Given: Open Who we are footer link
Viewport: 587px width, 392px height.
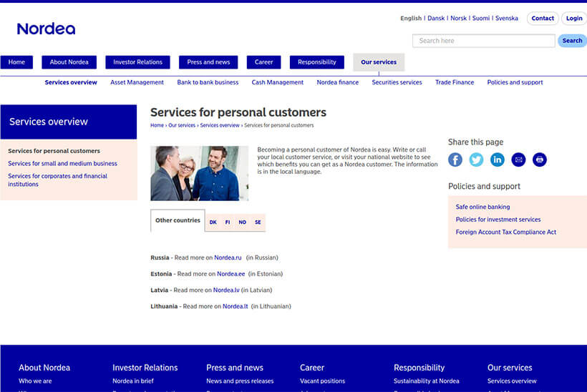Looking at the screenshot, I should 35,381.
